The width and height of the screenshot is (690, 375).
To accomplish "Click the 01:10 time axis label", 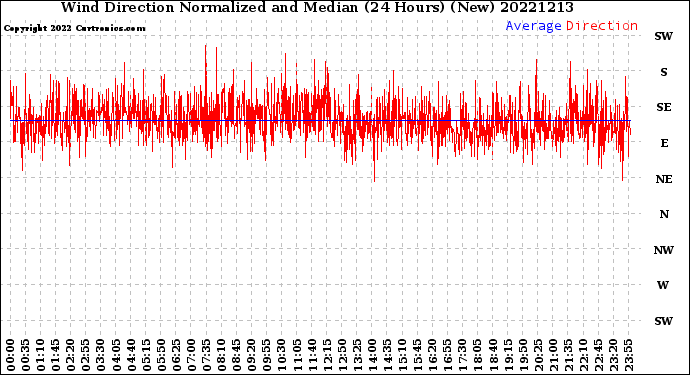I will (x=40, y=355).
